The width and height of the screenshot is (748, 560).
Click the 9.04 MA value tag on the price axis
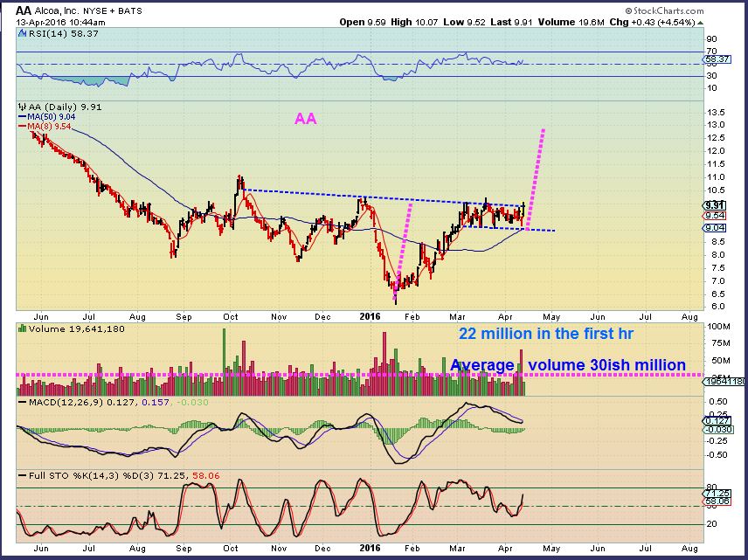click(x=715, y=228)
